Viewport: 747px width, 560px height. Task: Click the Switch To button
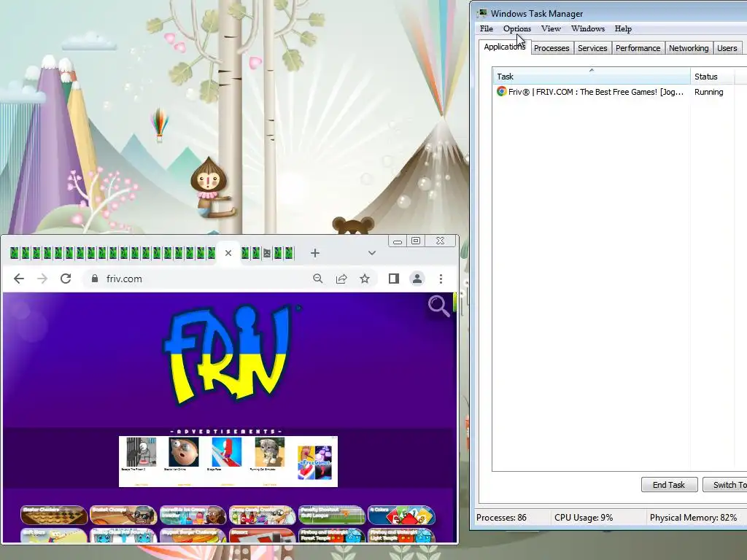coord(725,485)
